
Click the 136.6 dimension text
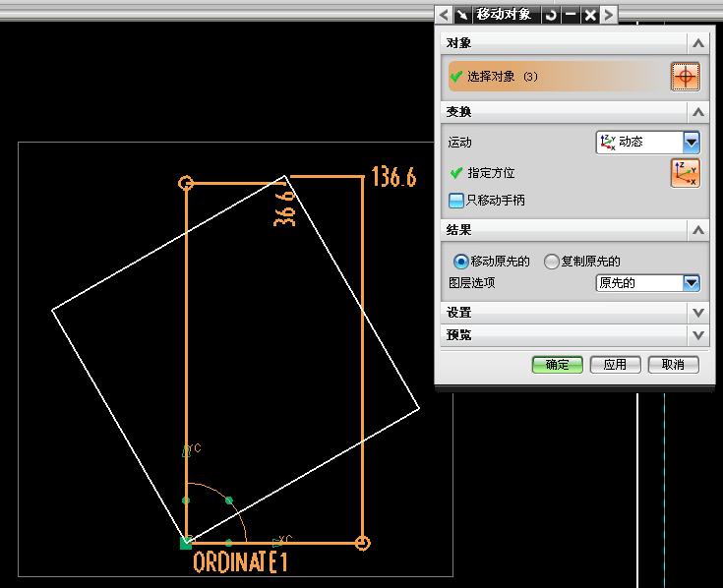pos(393,177)
